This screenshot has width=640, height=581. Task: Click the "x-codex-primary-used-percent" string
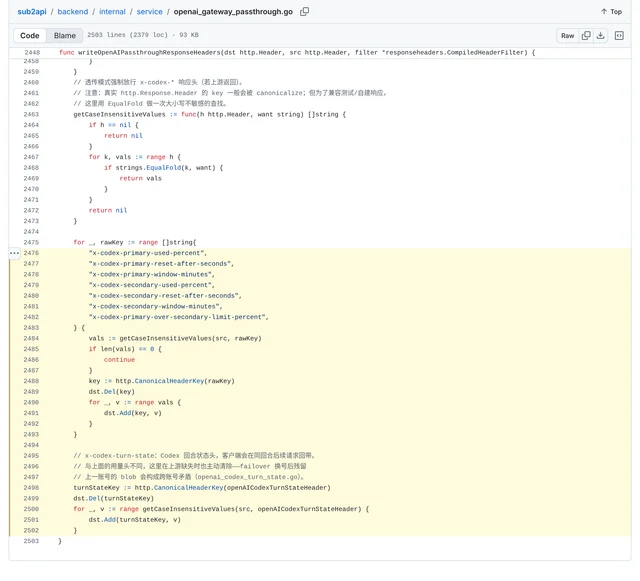tap(147, 253)
